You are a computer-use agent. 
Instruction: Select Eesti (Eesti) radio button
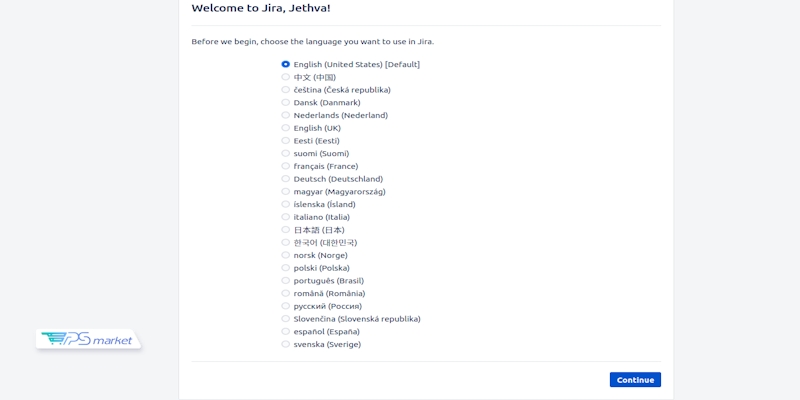coord(286,141)
